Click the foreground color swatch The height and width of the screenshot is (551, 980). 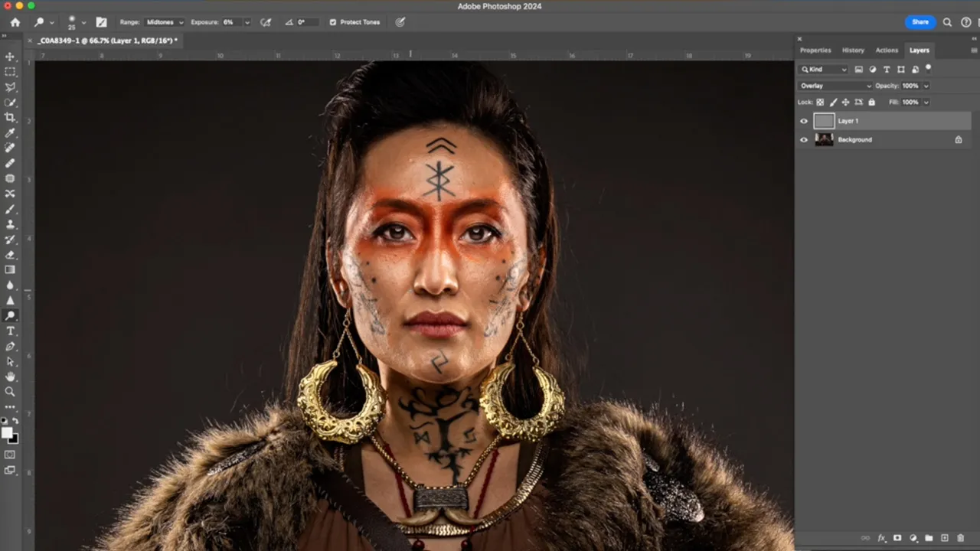coord(7,433)
